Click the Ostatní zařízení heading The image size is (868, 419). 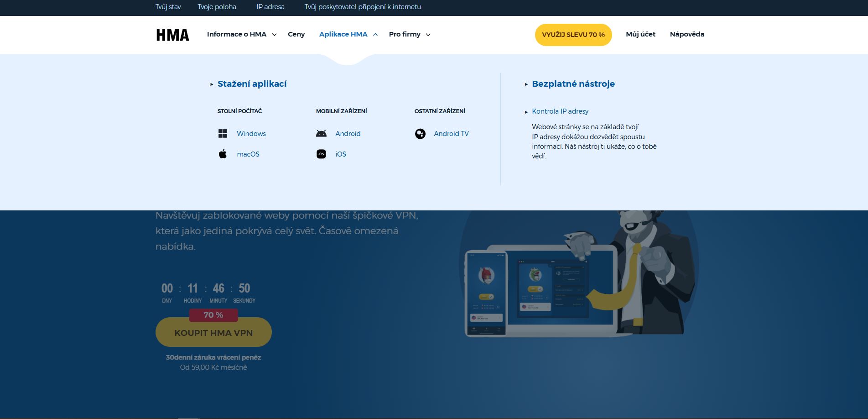point(440,111)
